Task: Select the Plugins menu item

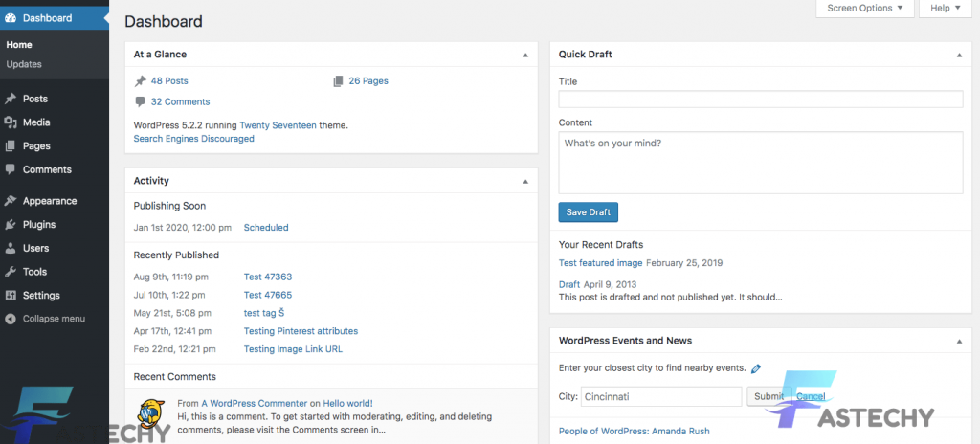Action: click(39, 225)
